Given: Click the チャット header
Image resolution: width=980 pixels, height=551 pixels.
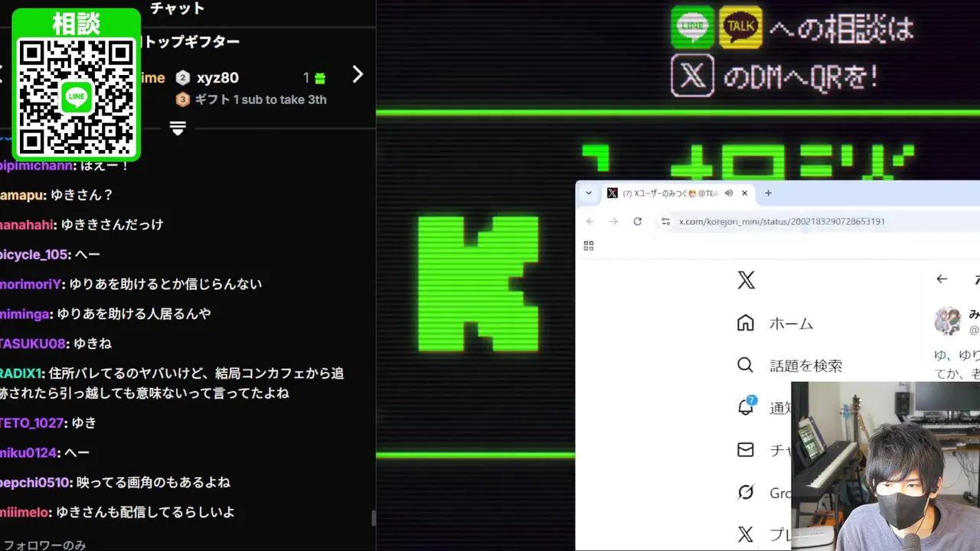Looking at the screenshot, I should coord(177,8).
